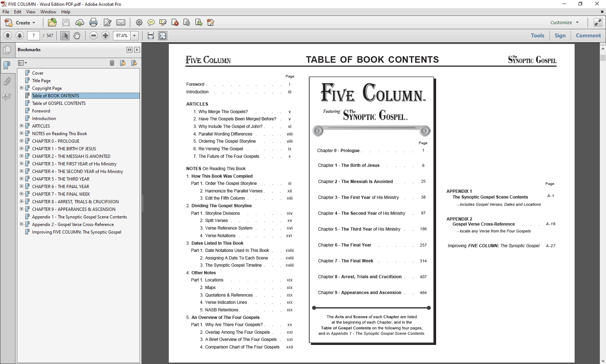Go to previous page arrow
Image resolution: width=606 pixels, height=364 pixels.
coord(8,35)
